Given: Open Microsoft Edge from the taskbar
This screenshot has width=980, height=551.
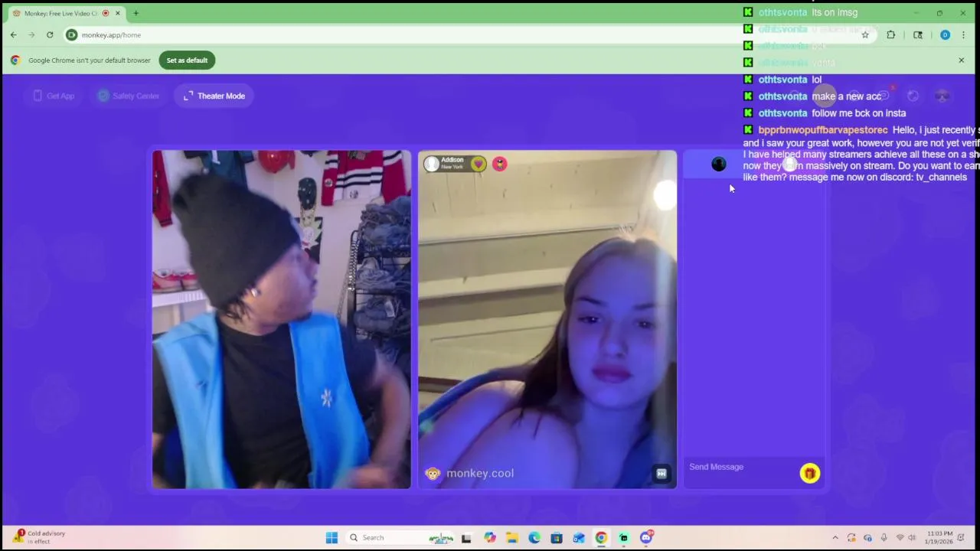Looking at the screenshot, I should click(534, 538).
